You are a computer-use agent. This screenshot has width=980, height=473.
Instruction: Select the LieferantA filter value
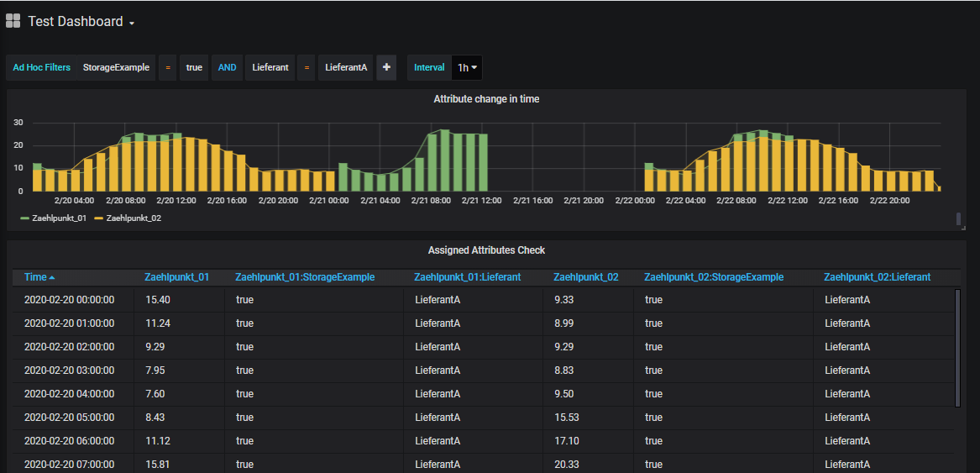[346, 67]
